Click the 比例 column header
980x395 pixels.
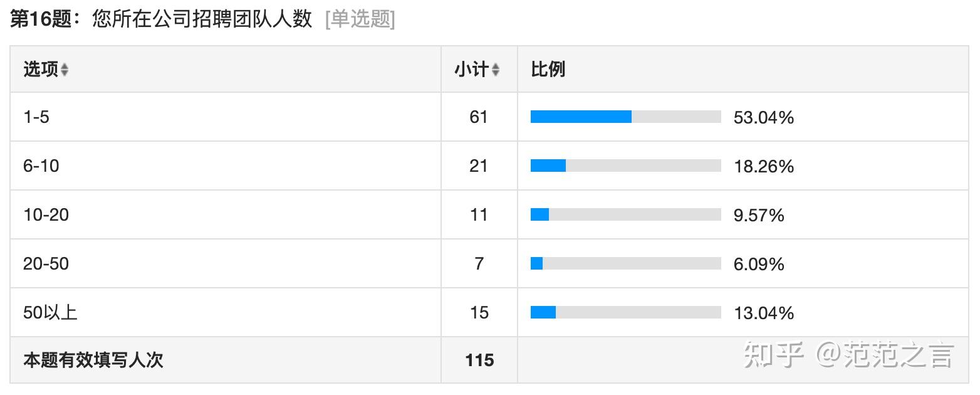point(548,70)
